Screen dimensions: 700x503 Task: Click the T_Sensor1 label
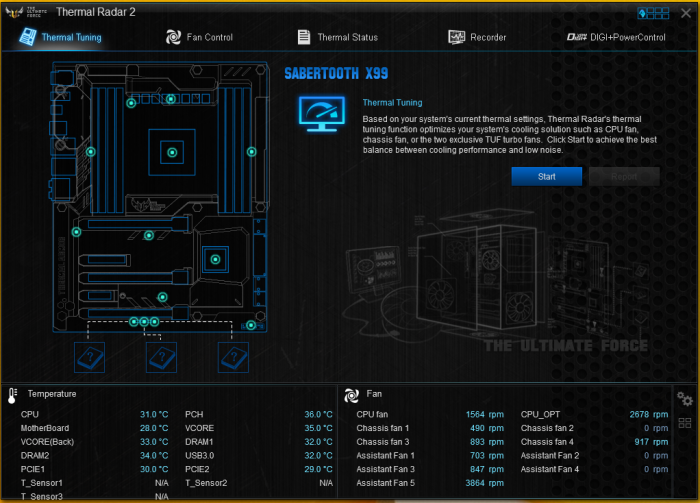(x=42, y=483)
